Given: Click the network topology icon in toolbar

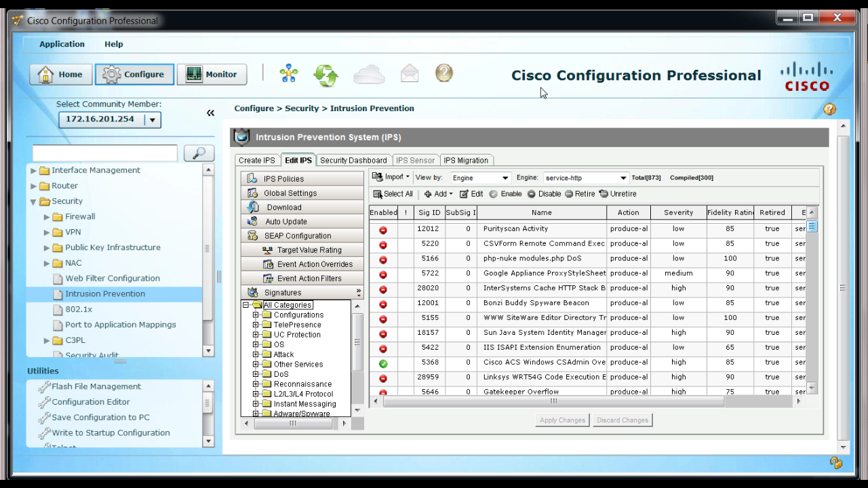Looking at the screenshot, I should [x=289, y=73].
